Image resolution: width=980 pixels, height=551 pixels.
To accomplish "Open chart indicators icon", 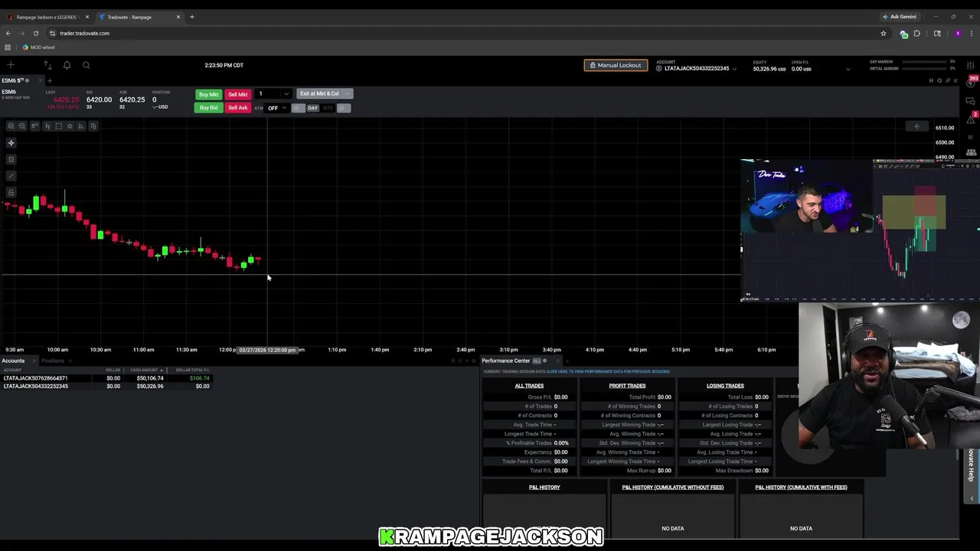I will 81,126.
